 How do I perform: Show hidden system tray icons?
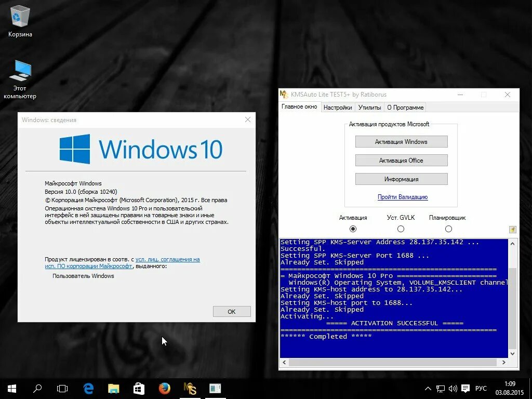click(x=428, y=389)
